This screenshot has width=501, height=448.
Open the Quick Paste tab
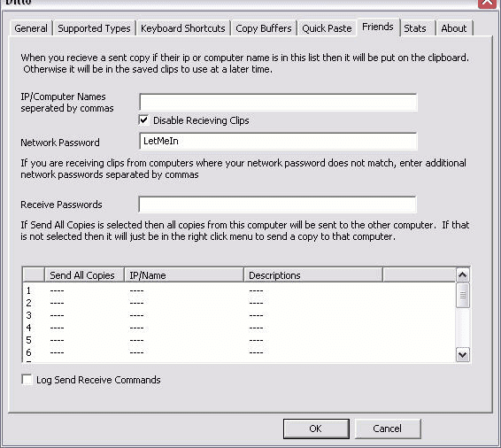coord(327,28)
